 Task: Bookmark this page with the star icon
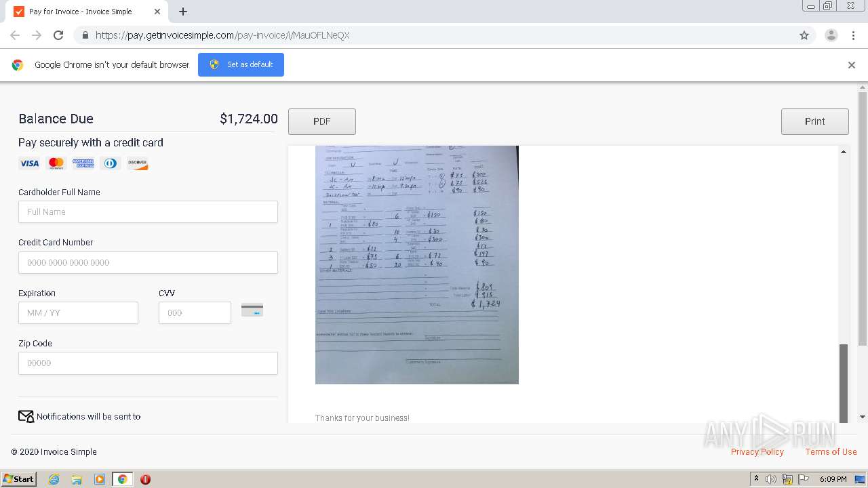(804, 35)
